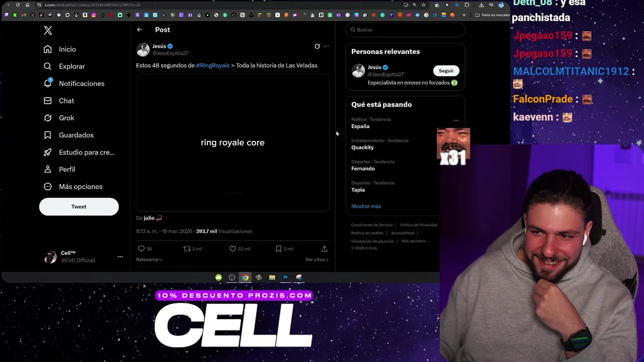Click Mostrar más under trends
Viewport: 644px width, 362px height.
366,206
